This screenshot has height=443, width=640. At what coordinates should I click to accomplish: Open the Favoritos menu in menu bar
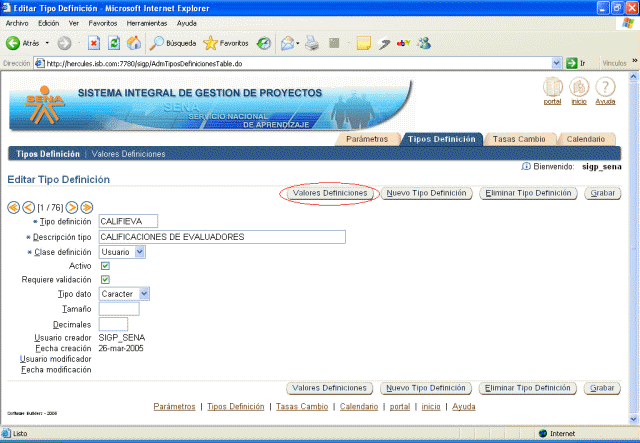point(103,23)
